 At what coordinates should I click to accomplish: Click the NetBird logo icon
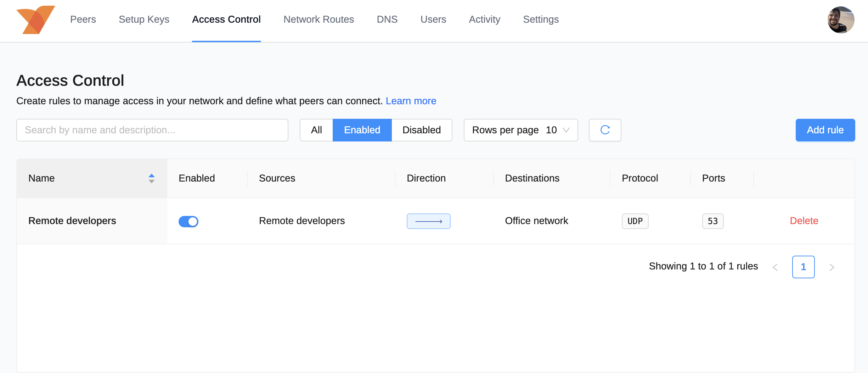[x=35, y=20]
